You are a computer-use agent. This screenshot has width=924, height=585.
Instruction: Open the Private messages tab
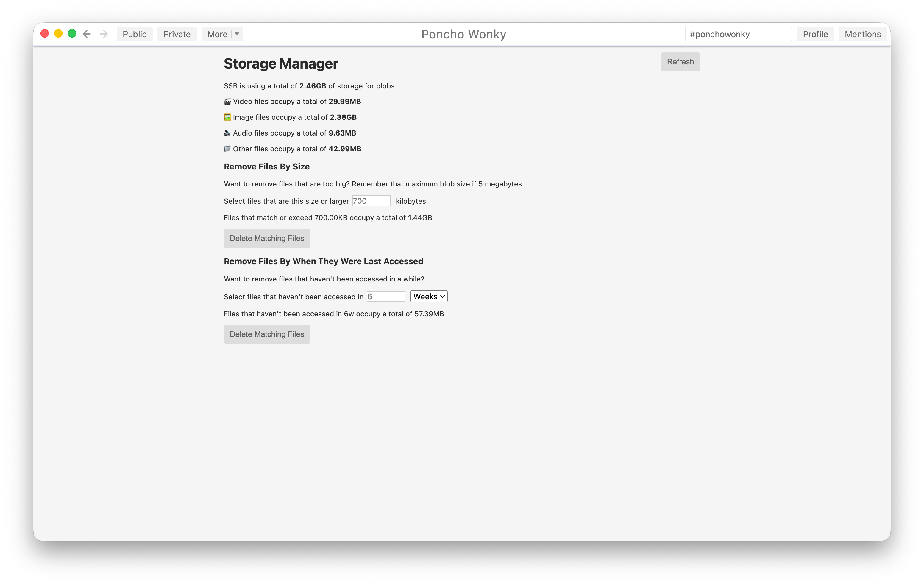(x=177, y=34)
